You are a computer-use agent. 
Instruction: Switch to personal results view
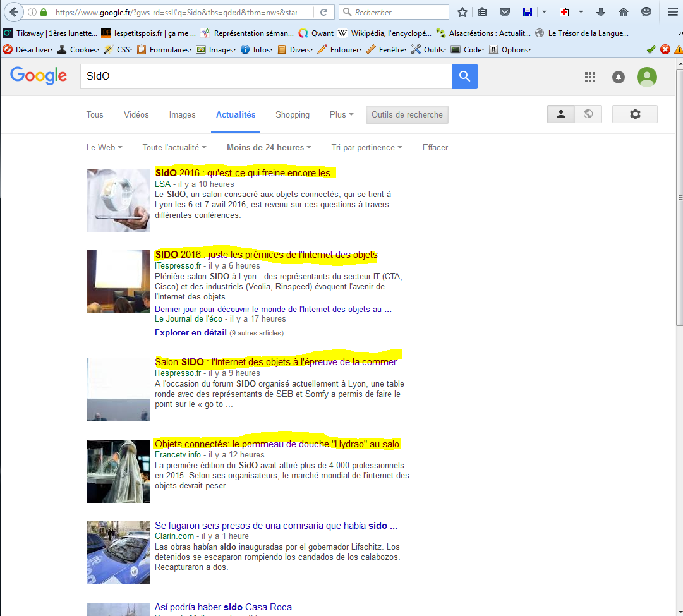[560, 114]
